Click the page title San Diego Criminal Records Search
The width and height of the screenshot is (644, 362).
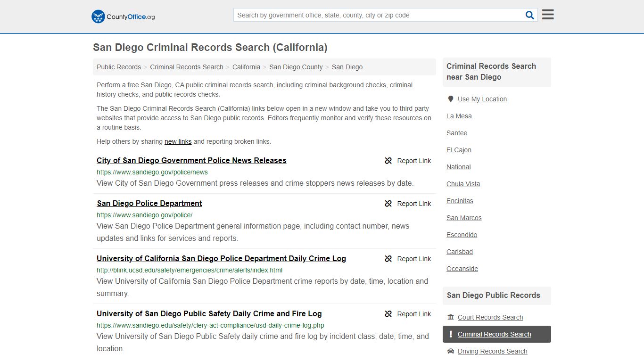(x=210, y=48)
